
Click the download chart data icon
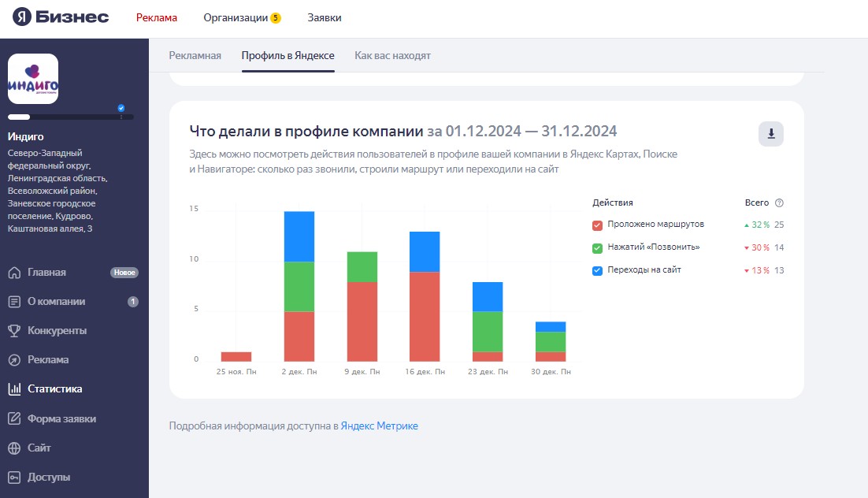(770, 134)
